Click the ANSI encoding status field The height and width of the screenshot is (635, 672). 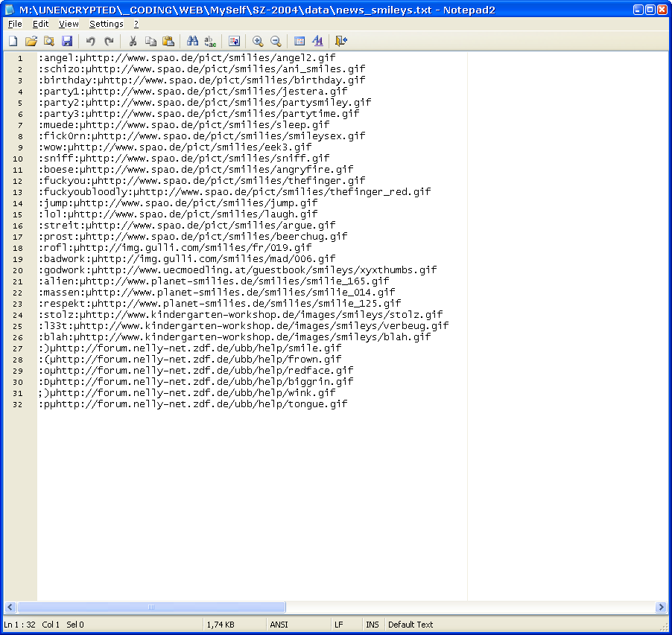pos(279,625)
